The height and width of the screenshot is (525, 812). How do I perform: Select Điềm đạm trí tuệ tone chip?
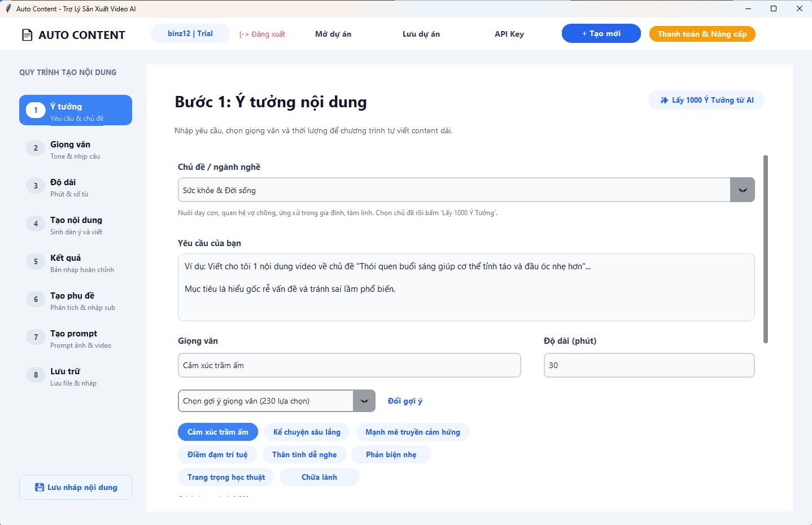coord(217,454)
